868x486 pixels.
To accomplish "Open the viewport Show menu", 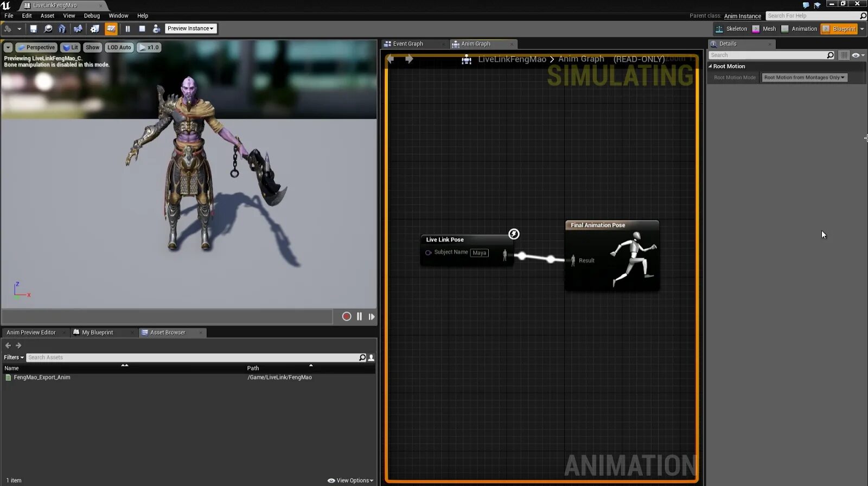I will [x=92, y=48].
